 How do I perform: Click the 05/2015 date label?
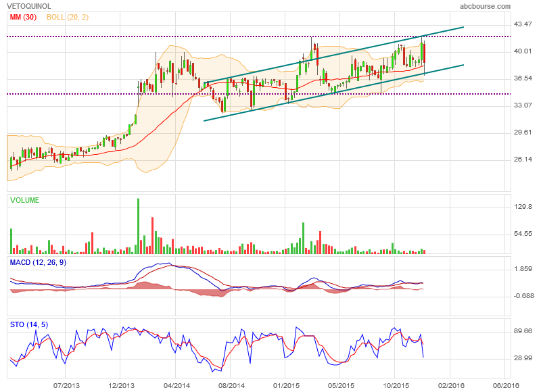pyautogui.click(x=341, y=385)
